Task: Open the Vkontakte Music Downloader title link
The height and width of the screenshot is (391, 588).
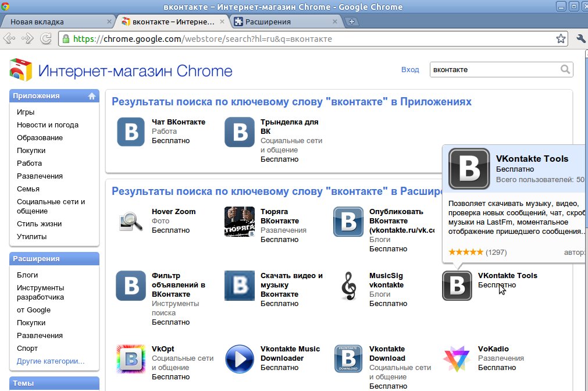Action: (290, 354)
